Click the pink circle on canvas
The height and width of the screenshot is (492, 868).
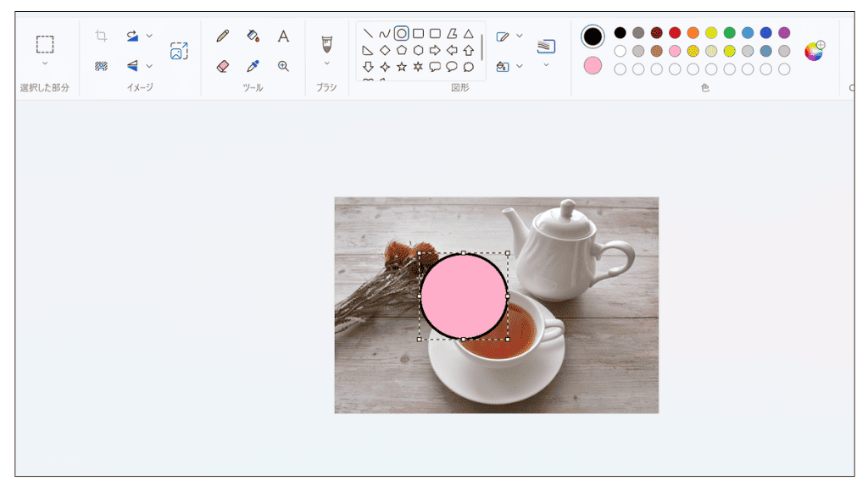tap(463, 296)
